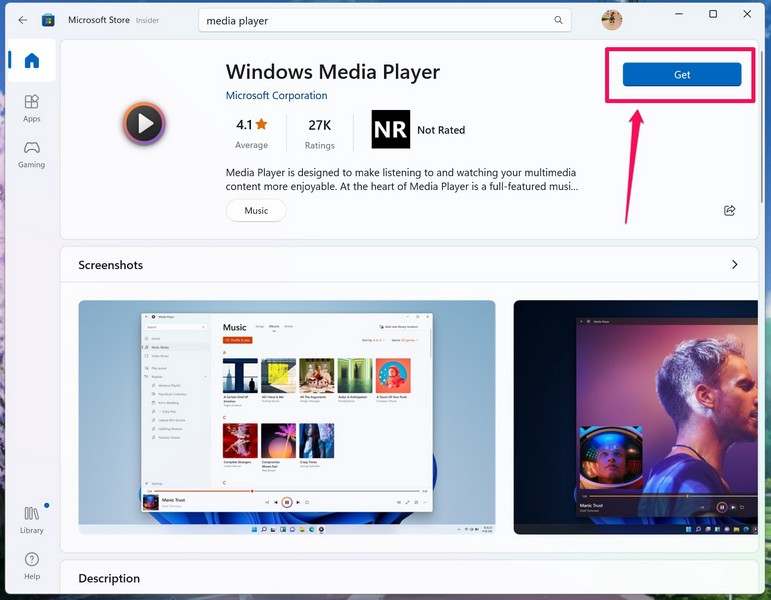Open the Apps section in sidebar

coord(31,108)
